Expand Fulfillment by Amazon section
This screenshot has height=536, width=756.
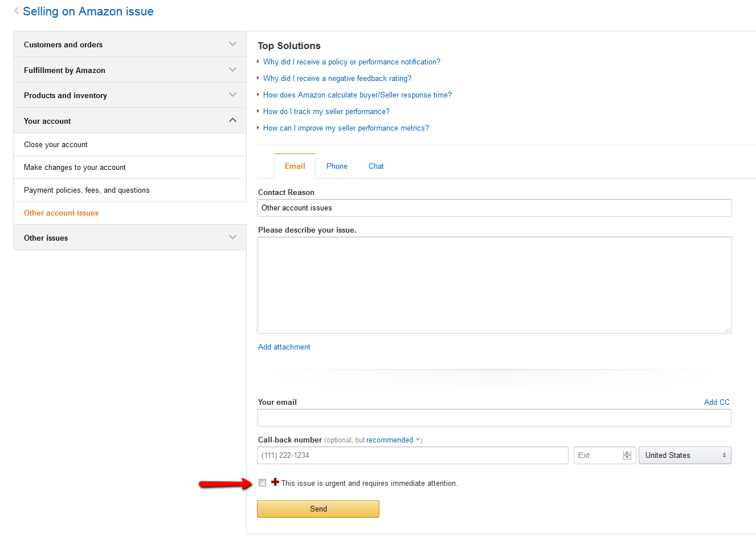[130, 70]
